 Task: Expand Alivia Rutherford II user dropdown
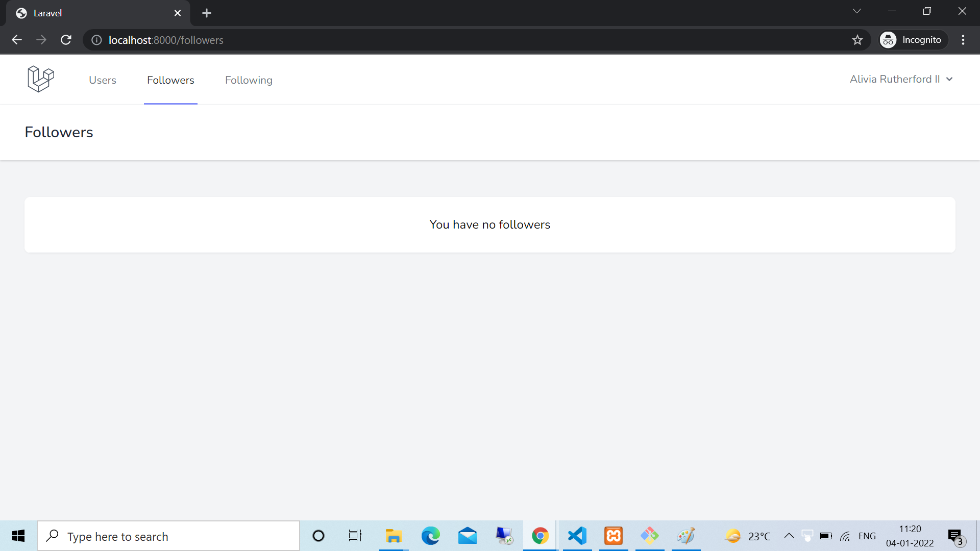(901, 79)
